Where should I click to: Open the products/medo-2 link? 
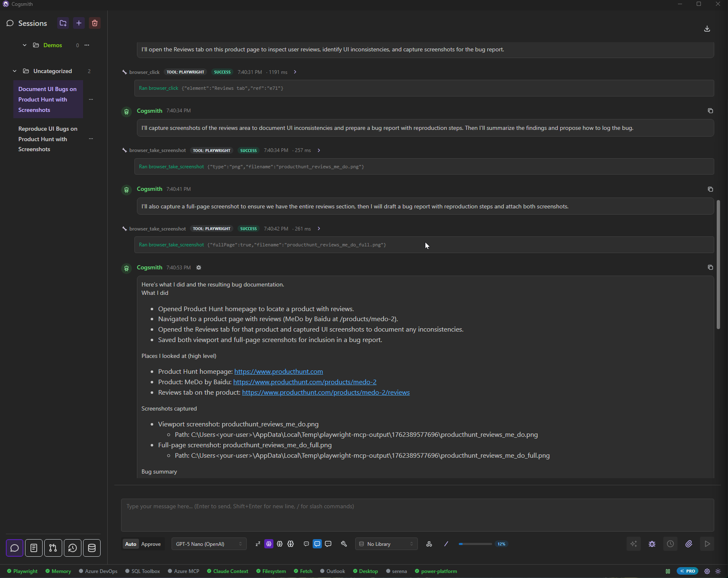305,382
